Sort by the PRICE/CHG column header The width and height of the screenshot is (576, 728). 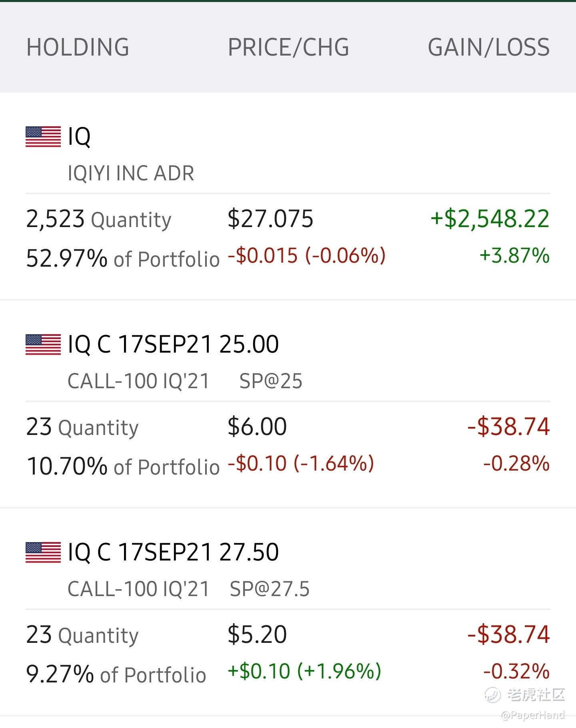point(288,47)
